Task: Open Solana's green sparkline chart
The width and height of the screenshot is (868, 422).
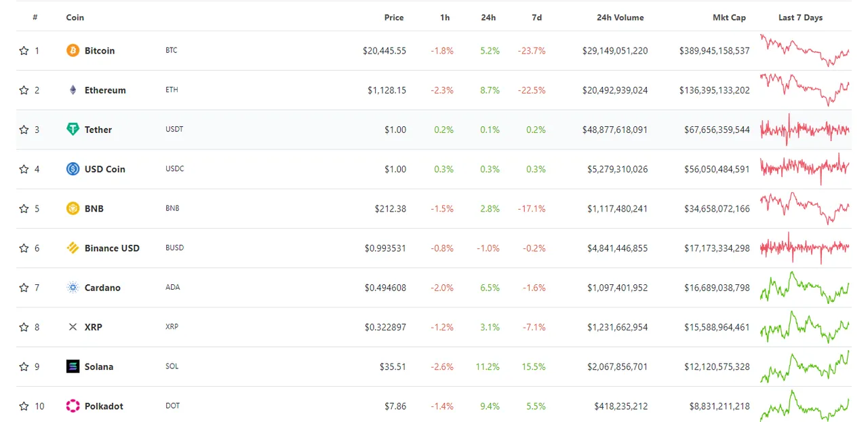Action: [805, 366]
